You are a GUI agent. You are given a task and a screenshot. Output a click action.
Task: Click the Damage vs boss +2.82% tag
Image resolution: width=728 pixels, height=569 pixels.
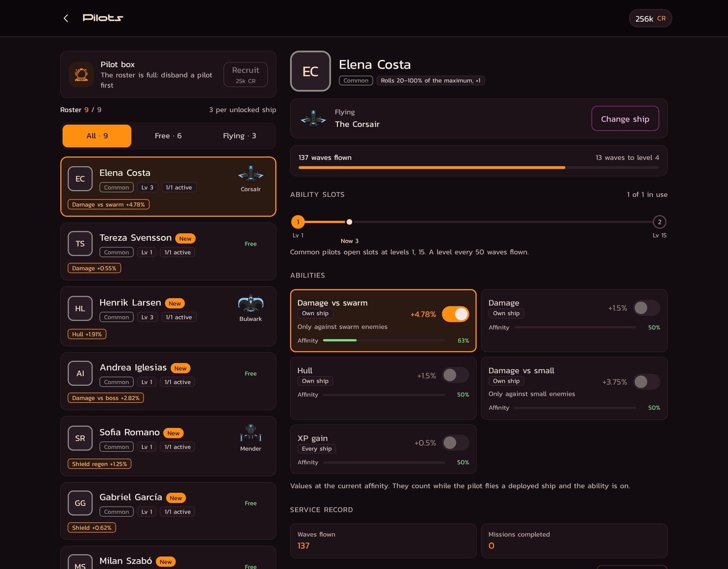(x=106, y=398)
